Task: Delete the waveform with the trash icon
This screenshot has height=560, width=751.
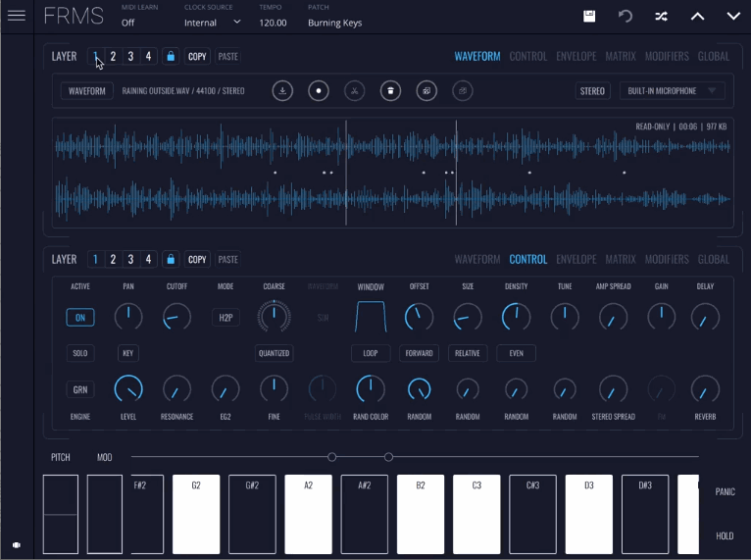Action: pyautogui.click(x=390, y=91)
